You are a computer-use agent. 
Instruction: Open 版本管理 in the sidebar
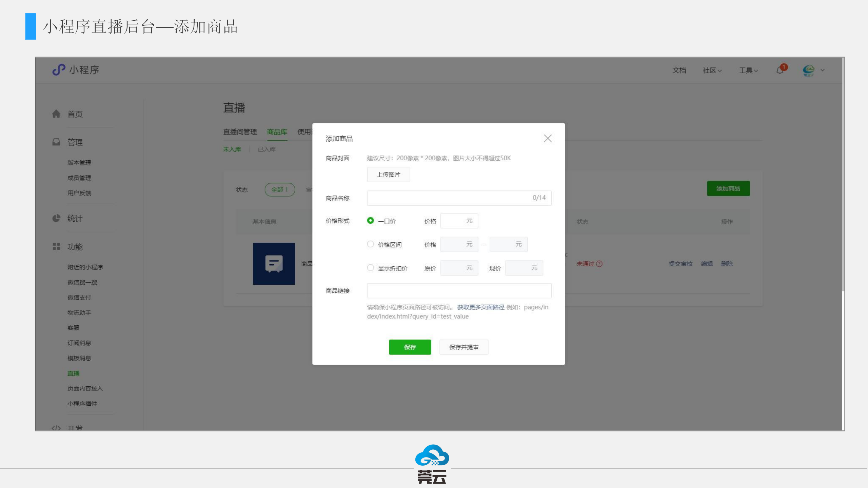point(79,163)
